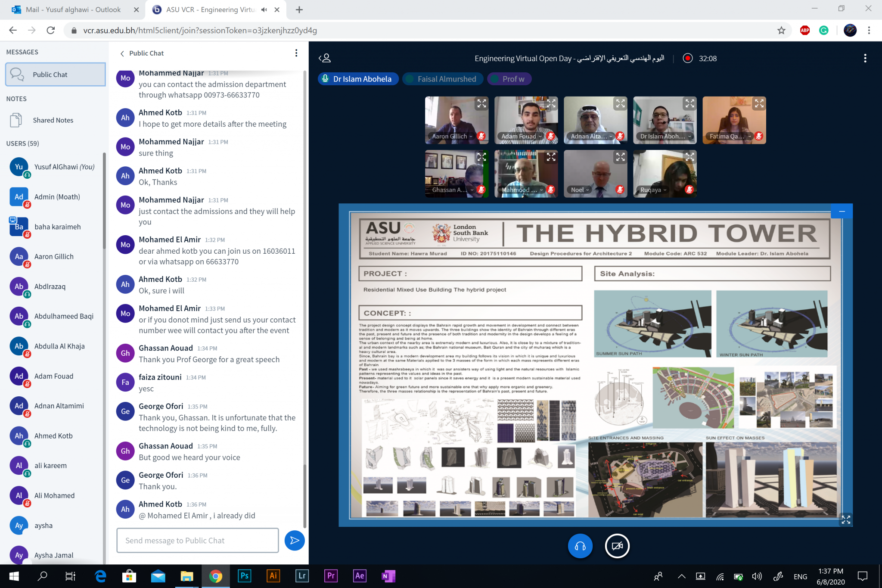The height and width of the screenshot is (588, 882).
Task: Open Ruqaya webcam name dropdown
Action: coord(653,190)
